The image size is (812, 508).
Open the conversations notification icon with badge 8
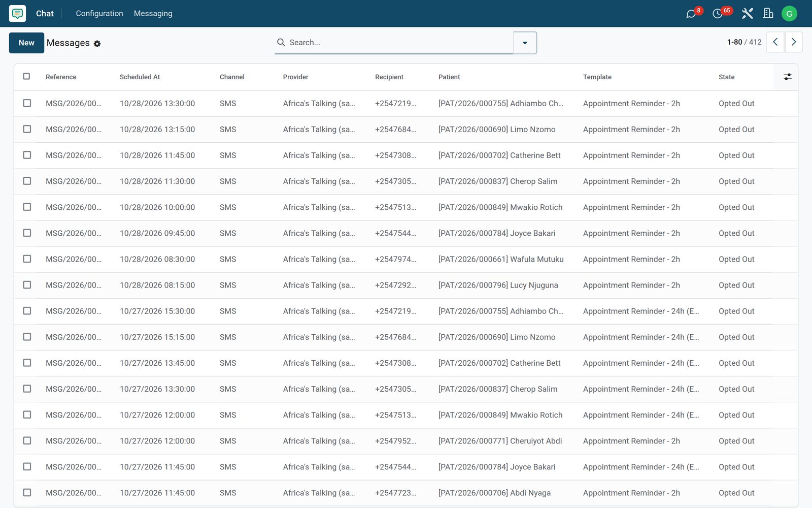[x=691, y=14]
